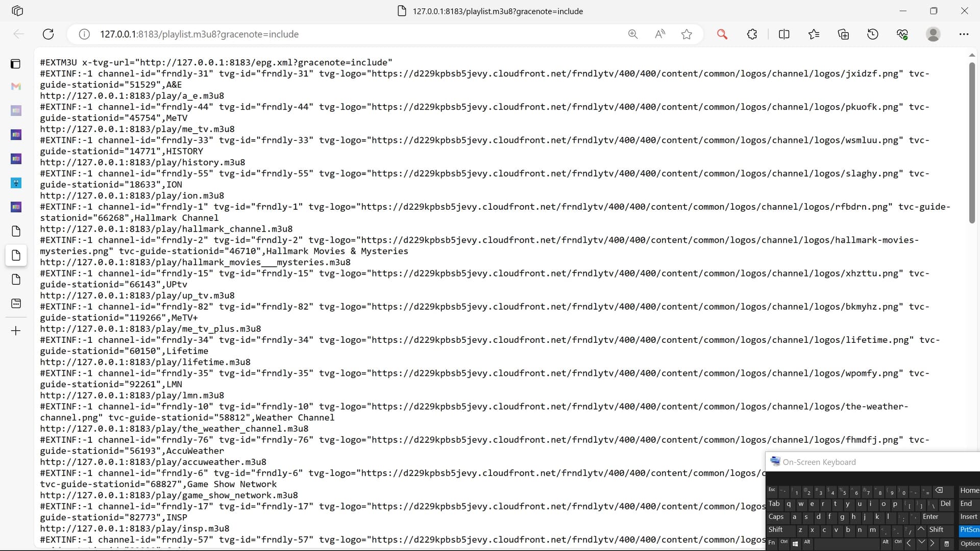
Task: Add a new tab with plus button
Action: [16, 331]
